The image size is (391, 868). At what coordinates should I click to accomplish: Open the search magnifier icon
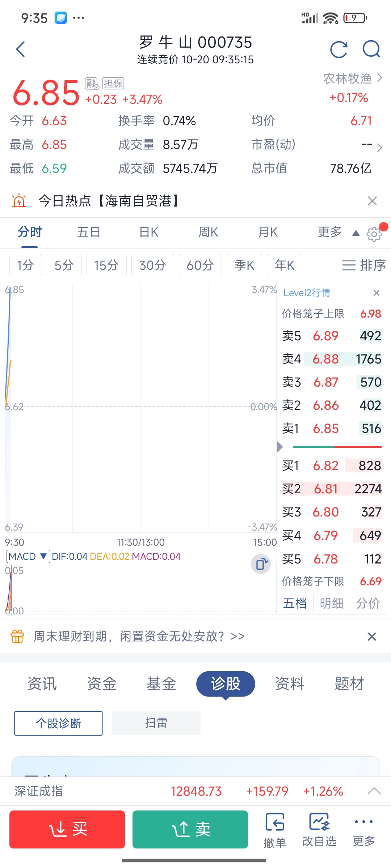click(x=371, y=49)
